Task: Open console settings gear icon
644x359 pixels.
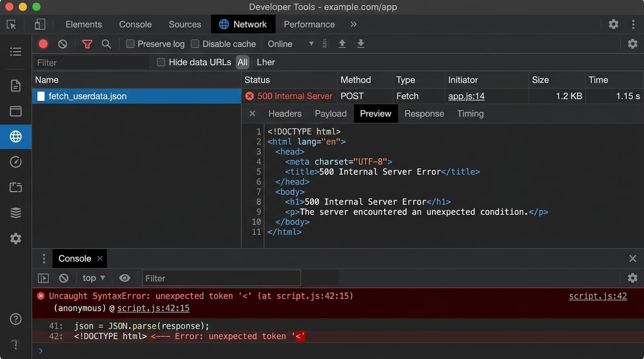Action: coord(633,278)
